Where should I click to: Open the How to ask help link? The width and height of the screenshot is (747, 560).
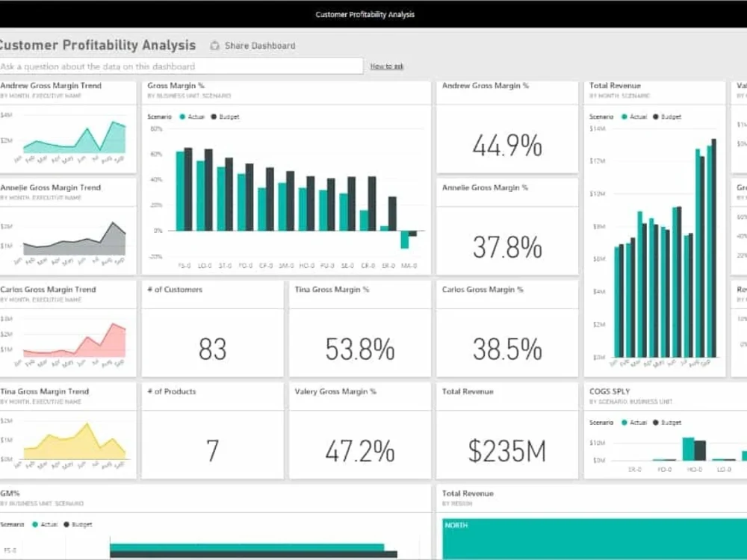click(386, 66)
